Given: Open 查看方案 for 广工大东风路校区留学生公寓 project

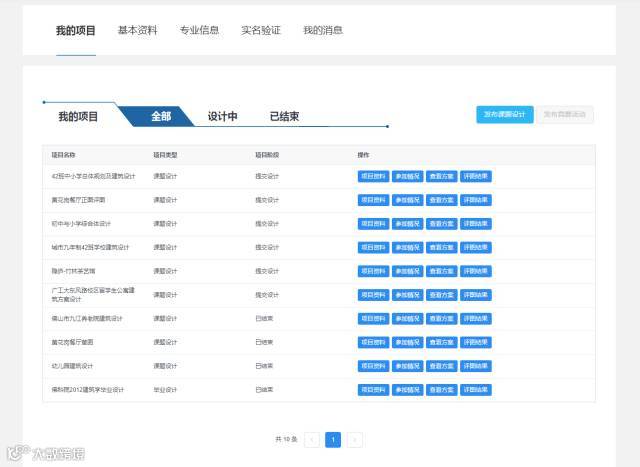Looking at the screenshot, I should pos(442,295).
